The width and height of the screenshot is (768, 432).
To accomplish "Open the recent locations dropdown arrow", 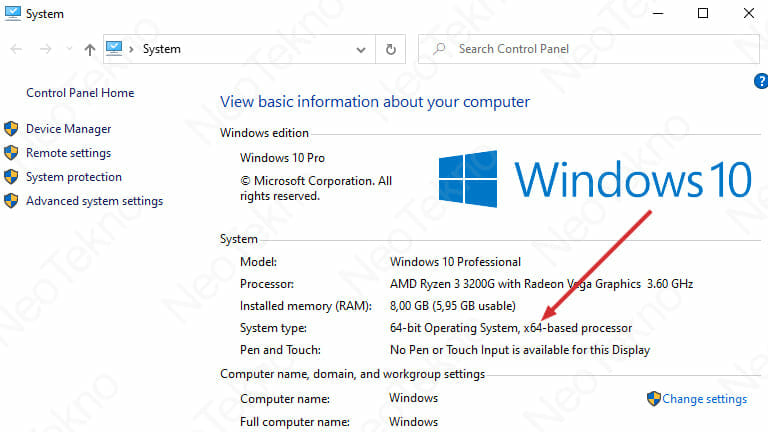I will click(69, 48).
